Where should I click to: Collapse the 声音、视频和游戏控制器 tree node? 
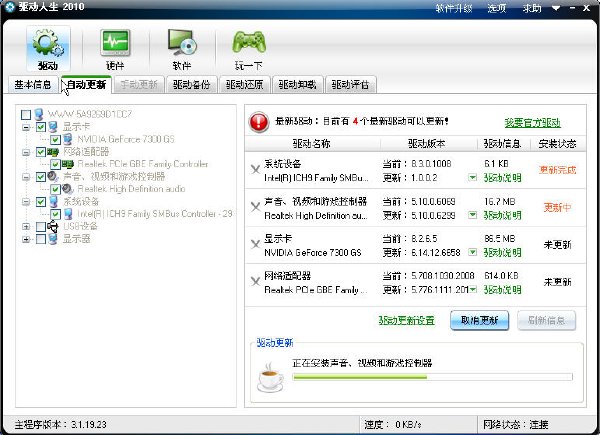(x=26, y=177)
